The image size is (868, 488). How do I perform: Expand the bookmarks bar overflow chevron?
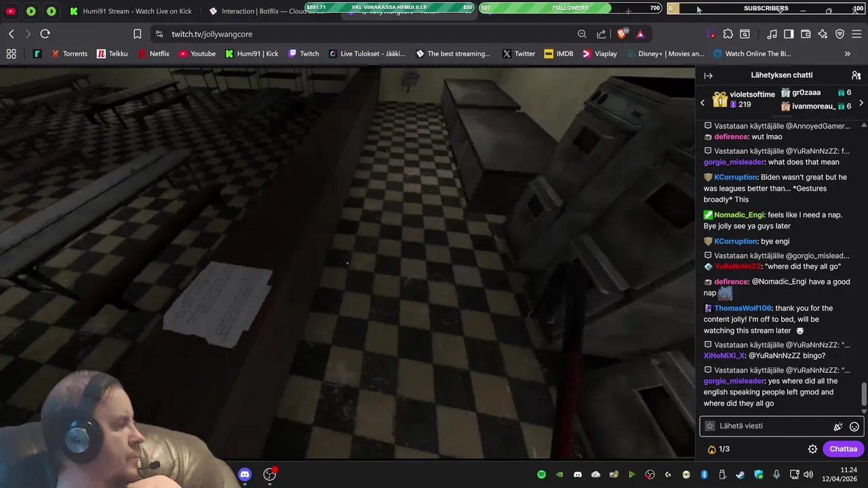(x=847, y=54)
